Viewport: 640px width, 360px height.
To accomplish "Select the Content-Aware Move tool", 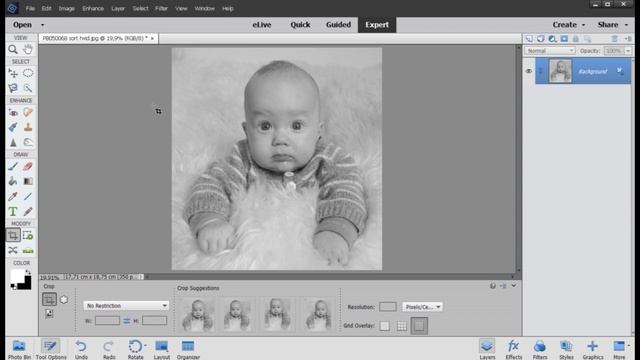I will point(13,250).
